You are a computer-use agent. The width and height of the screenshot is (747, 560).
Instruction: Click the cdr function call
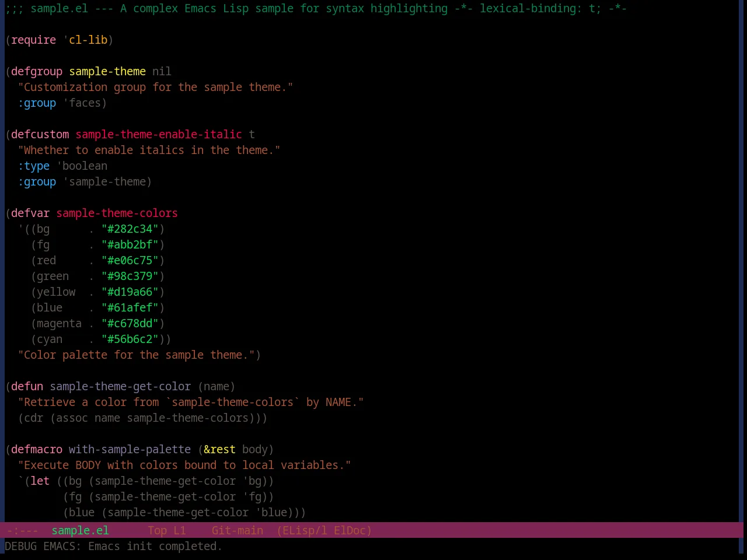coord(34,418)
